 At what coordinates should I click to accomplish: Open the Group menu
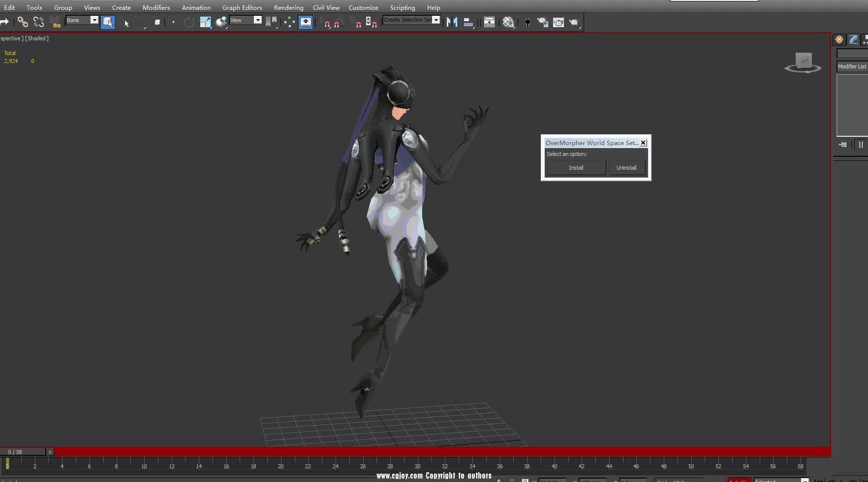63,7
